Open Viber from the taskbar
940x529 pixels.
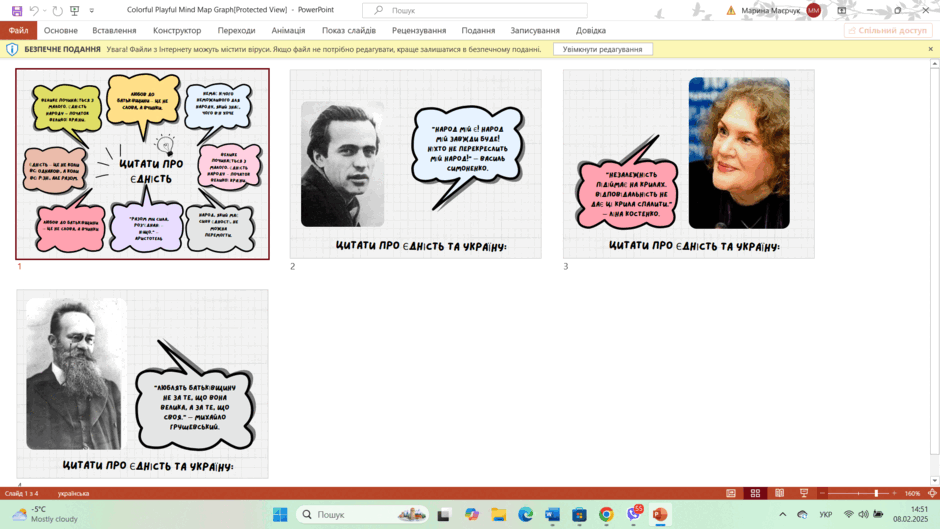633,515
